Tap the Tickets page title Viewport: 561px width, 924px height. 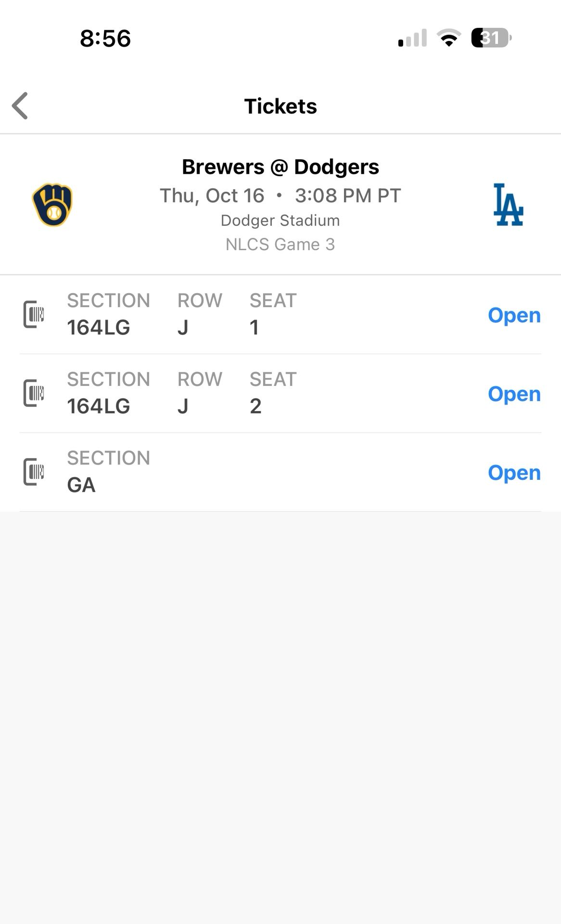280,106
